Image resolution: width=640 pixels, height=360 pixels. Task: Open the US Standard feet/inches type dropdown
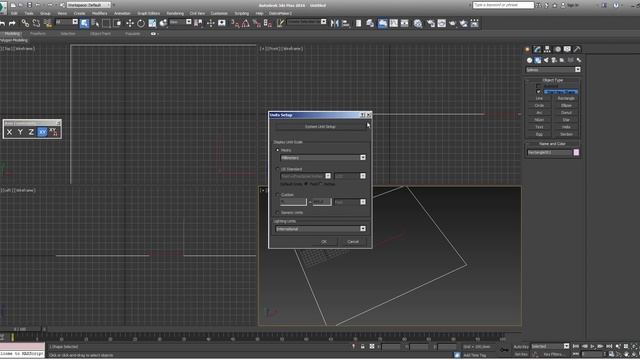click(x=306, y=176)
